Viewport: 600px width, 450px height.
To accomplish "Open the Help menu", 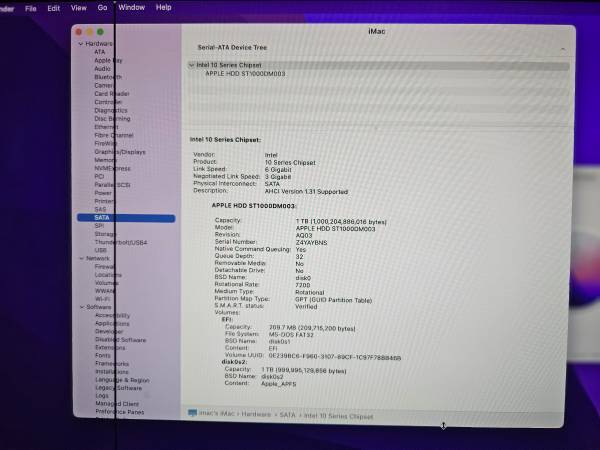I will click(164, 7).
